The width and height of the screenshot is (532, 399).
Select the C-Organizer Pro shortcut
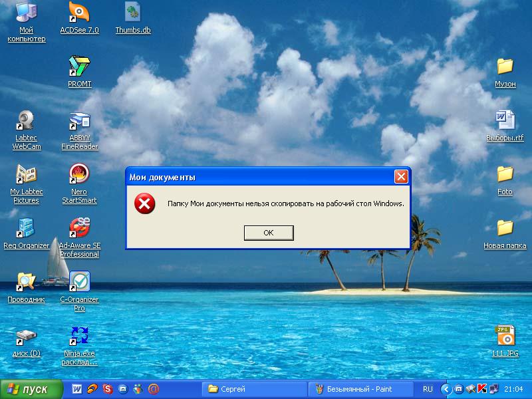(79, 291)
